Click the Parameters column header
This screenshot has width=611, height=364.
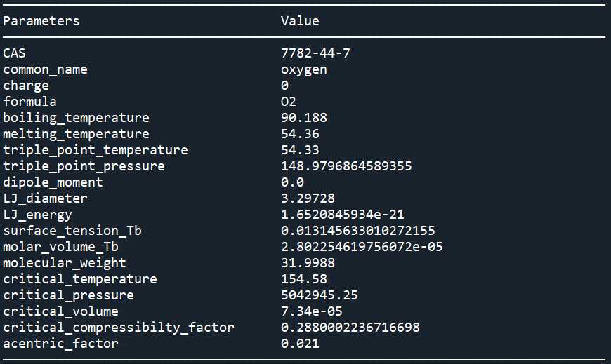tap(41, 20)
